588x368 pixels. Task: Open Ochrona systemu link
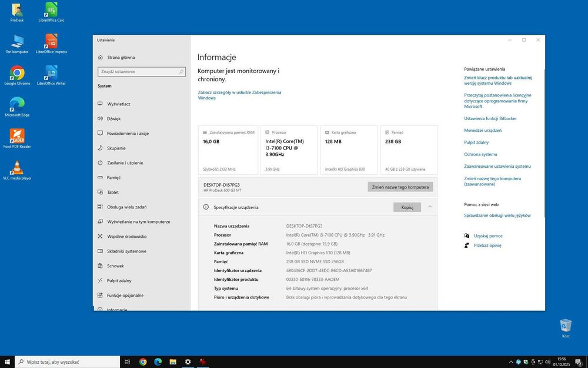tap(480, 154)
